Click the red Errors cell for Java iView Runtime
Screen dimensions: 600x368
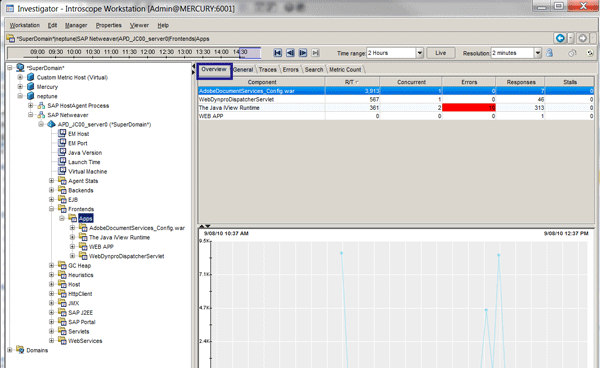click(x=469, y=108)
